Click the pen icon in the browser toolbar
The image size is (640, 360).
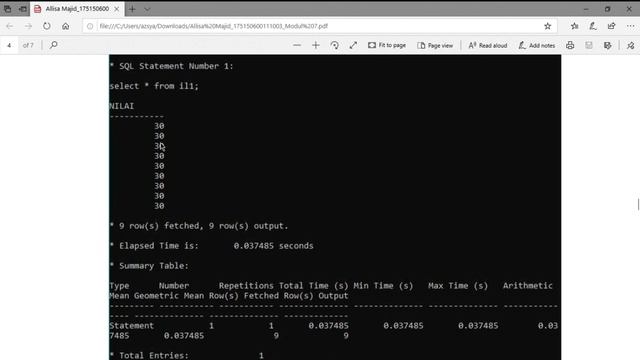pos(593,26)
